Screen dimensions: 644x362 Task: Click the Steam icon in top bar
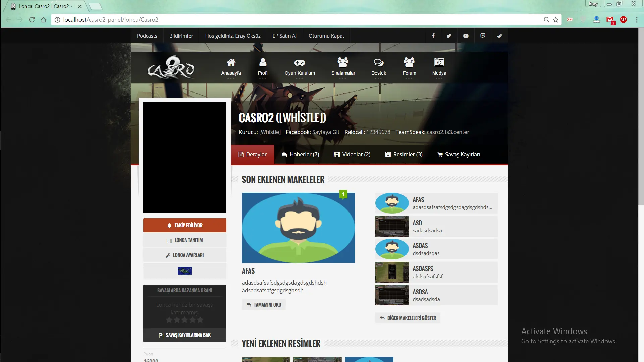coord(499,36)
